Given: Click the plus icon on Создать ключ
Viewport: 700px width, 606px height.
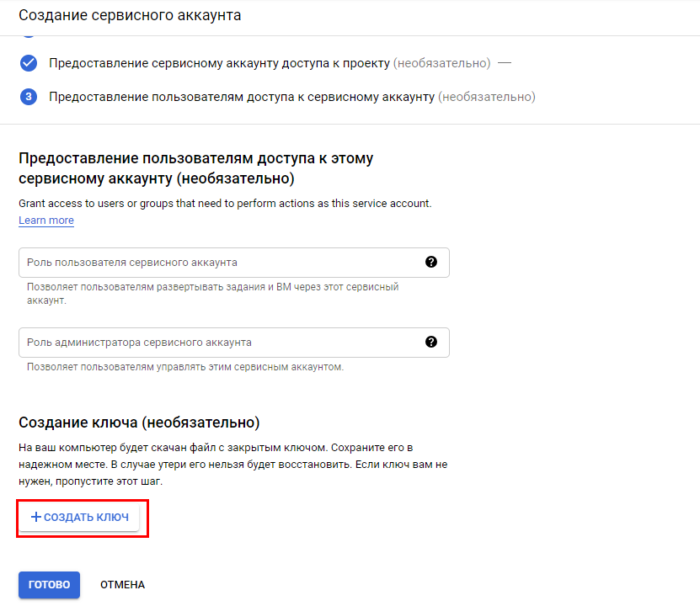Looking at the screenshot, I should (x=35, y=517).
